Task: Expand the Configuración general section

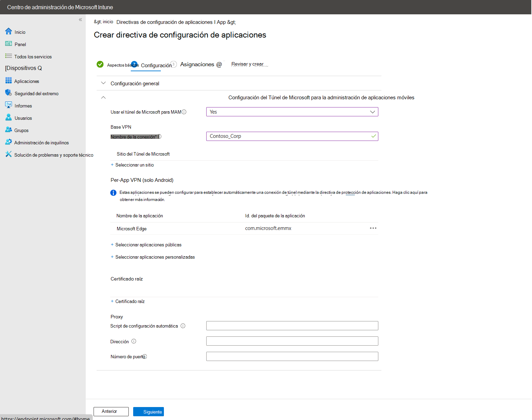Action: pyautogui.click(x=103, y=83)
